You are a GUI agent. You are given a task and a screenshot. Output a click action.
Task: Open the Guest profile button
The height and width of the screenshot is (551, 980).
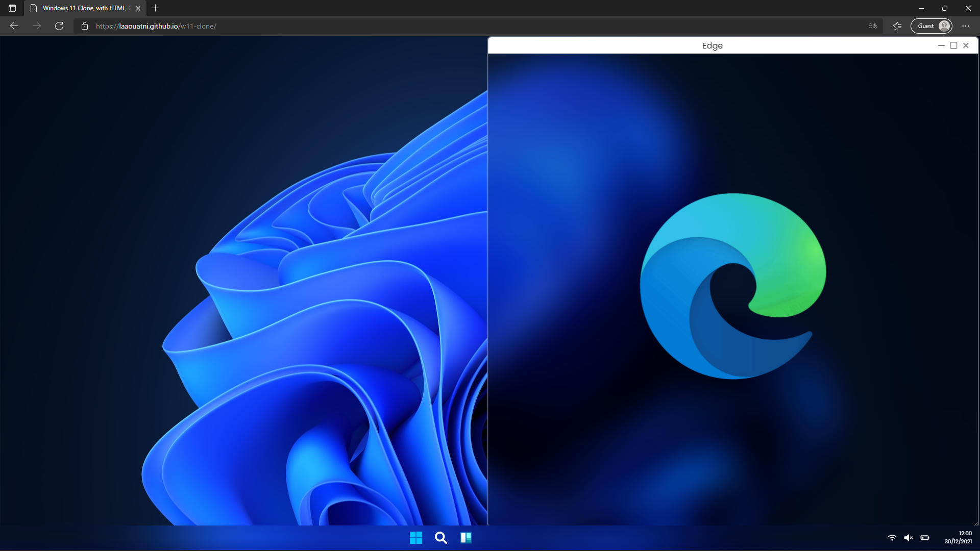pos(932,26)
